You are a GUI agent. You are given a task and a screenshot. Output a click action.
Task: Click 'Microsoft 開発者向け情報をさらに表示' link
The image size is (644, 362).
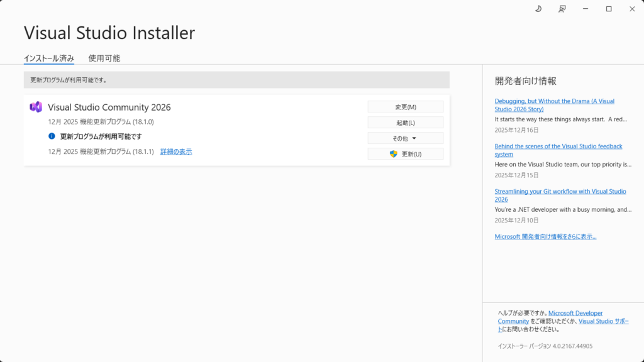[x=545, y=236]
